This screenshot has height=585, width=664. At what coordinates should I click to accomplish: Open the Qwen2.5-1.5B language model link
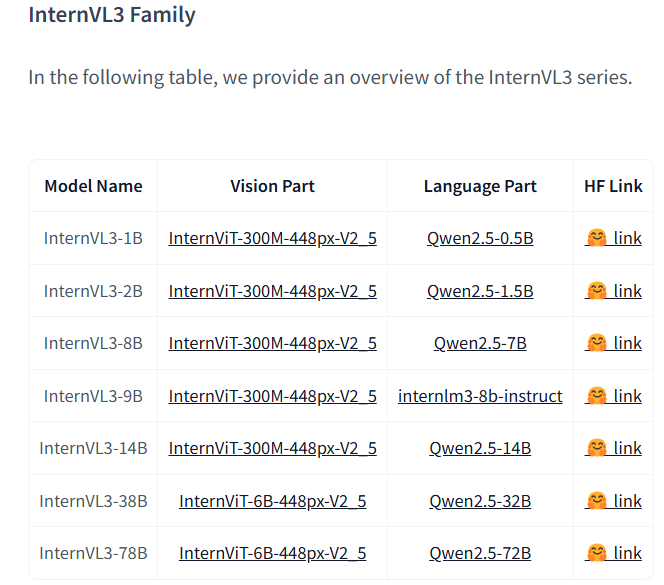click(x=480, y=291)
